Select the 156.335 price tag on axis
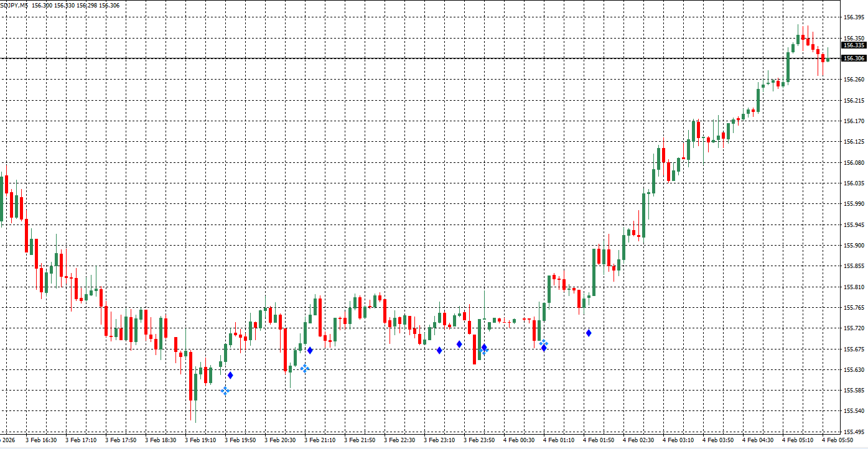This screenshot has height=449, width=868. click(x=853, y=45)
